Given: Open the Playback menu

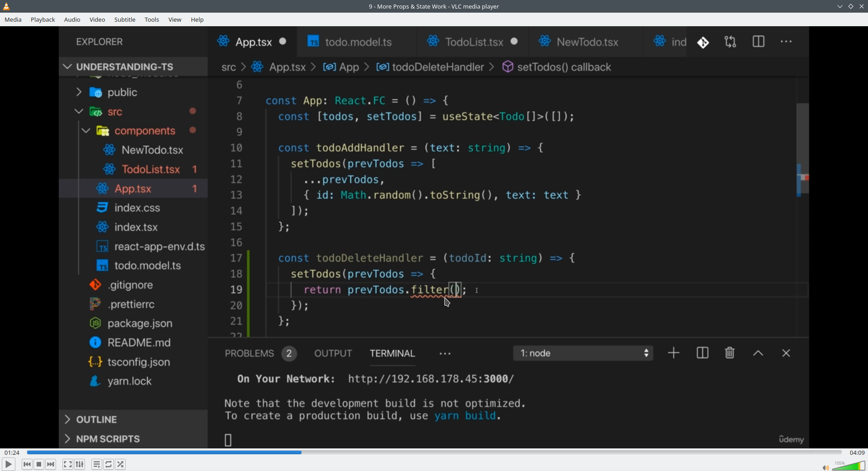Looking at the screenshot, I should (43, 20).
